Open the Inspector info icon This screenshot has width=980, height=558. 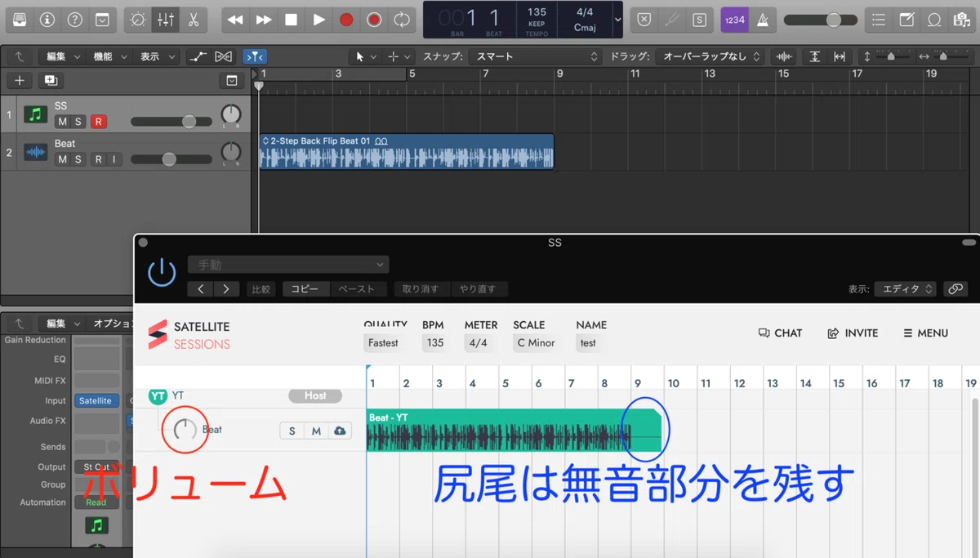click(47, 19)
